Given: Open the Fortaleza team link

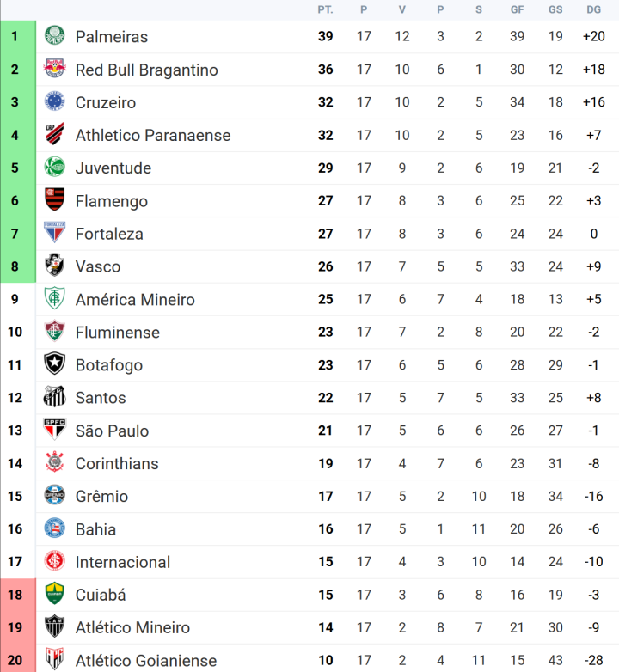Looking at the screenshot, I should [x=109, y=234].
